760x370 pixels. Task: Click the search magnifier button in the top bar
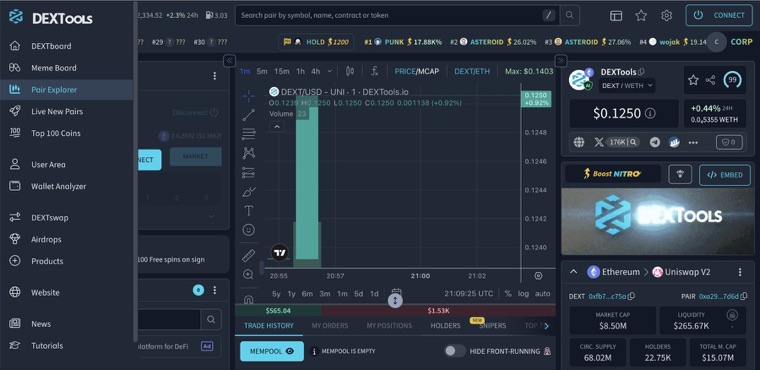tap(570, 16)
